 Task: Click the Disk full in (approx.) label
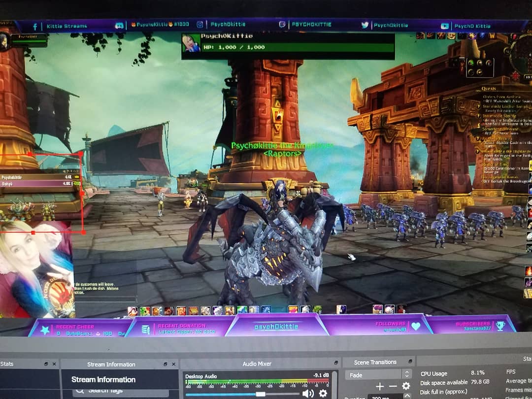tap(443, 392)
